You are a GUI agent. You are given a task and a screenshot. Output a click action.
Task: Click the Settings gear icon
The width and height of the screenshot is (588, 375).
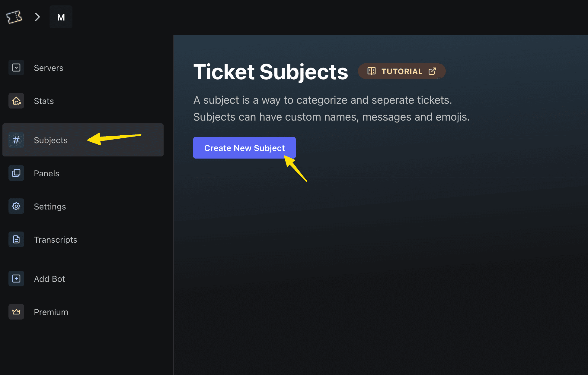pos(16,206)
